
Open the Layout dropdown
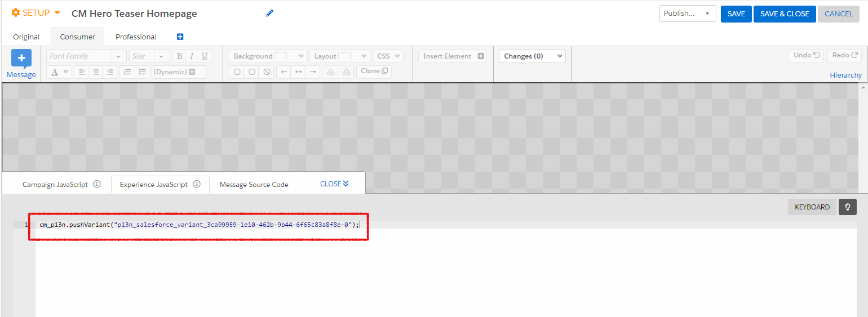click(x=340, y=56)
